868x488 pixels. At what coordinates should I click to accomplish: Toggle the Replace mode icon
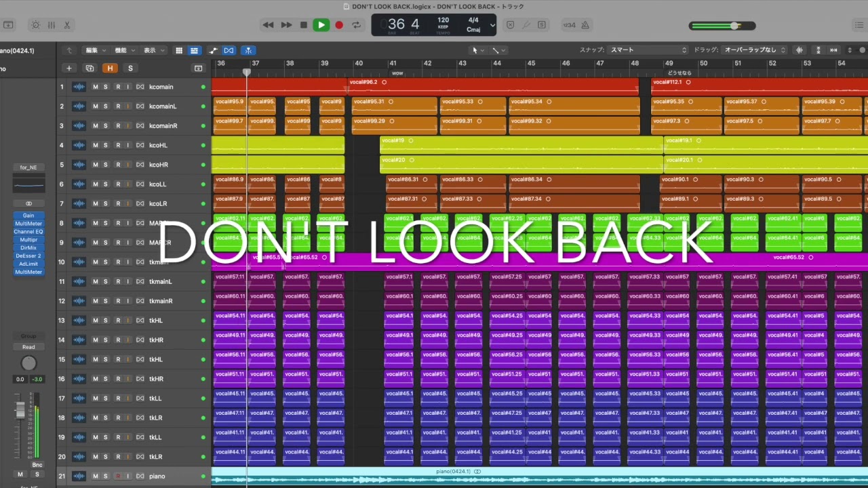511,25
